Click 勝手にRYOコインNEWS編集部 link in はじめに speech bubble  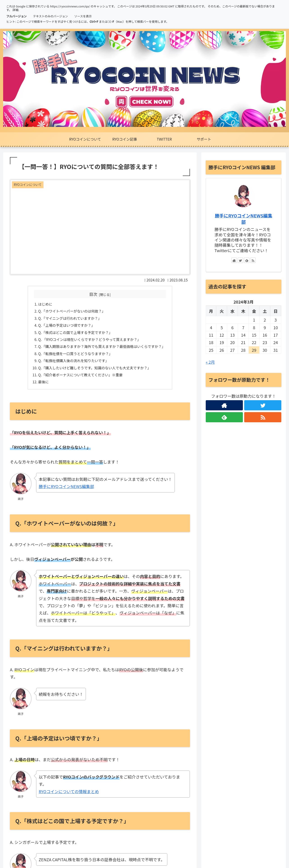66,487
